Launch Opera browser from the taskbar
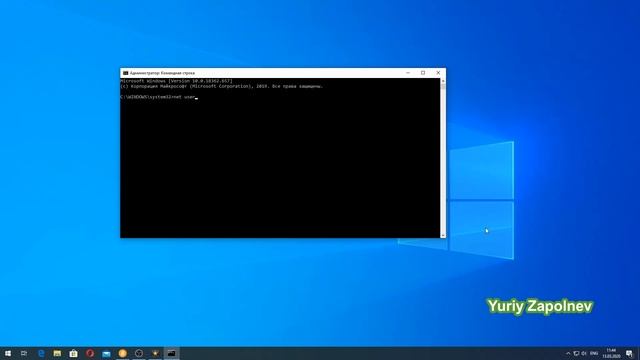Screen dimensions: 640x360 pos(90,353)
